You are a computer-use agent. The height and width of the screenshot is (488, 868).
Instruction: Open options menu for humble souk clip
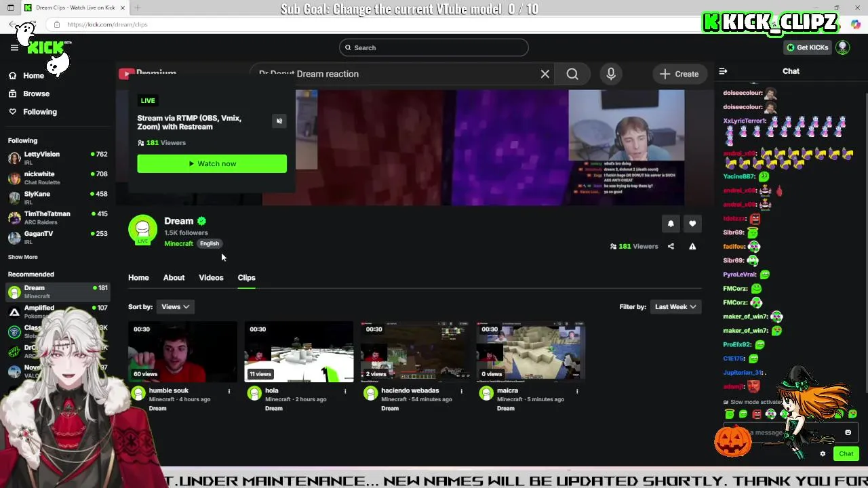click(x=229, y=391)
